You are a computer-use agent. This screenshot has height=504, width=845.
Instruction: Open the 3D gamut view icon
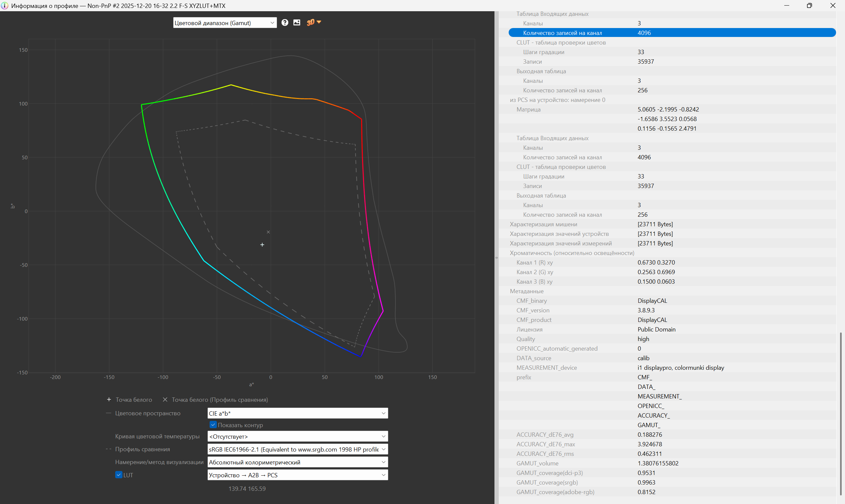point(310,22)
